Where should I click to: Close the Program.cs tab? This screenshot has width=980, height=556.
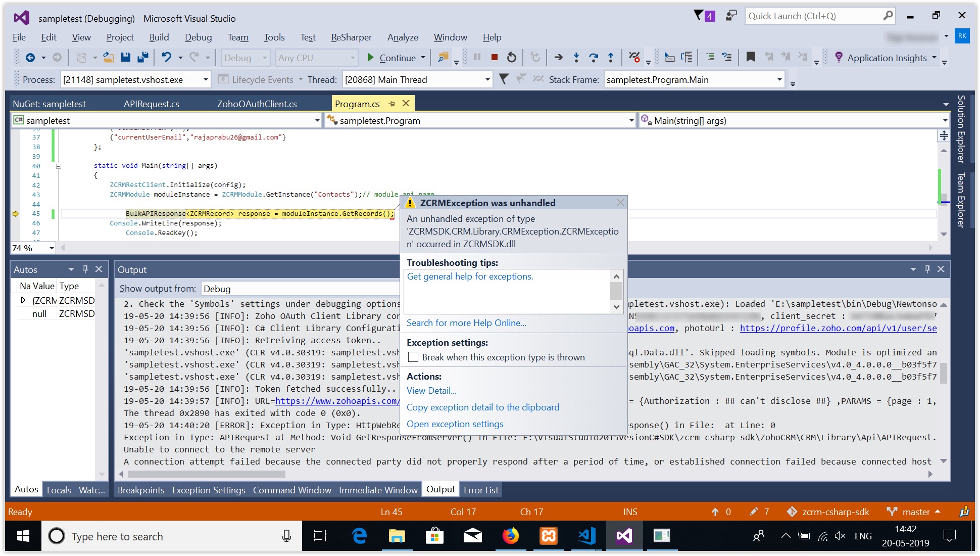[x=406, y=103]
